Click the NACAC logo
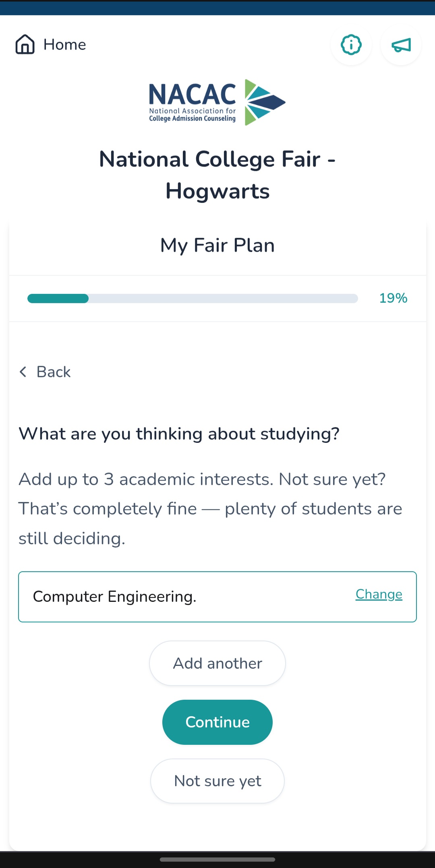The height and width of the screenshot is (868, 435). [217, 102]
